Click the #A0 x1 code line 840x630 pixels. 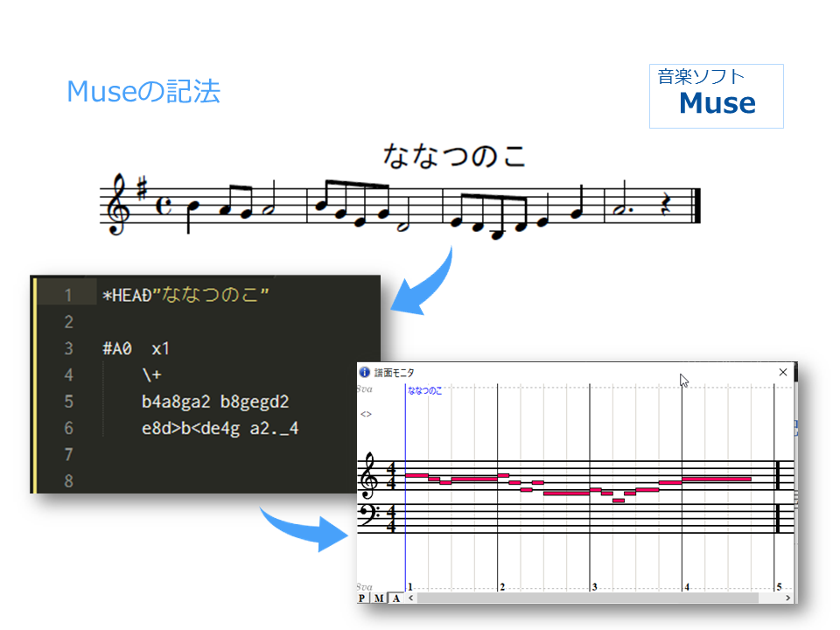pyautogui.click(x=136, y=349)
